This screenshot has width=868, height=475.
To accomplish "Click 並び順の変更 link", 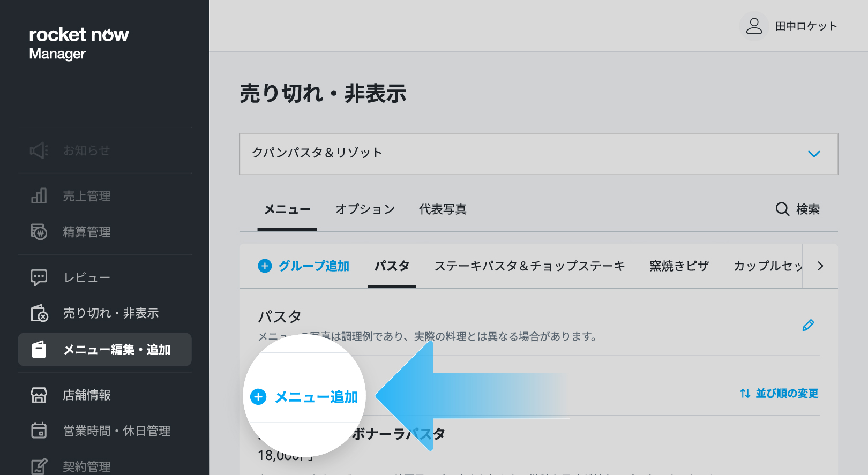I will pyautogui.click(x=779, y=394).
